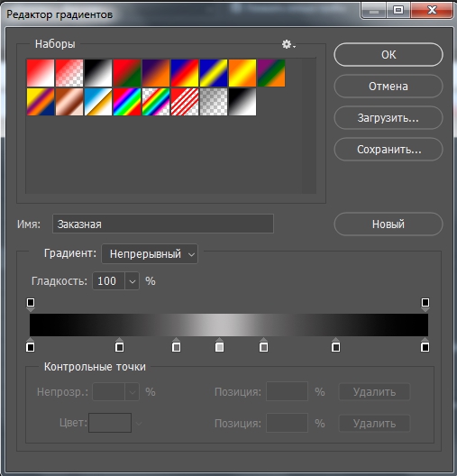The height and width of the screenshot is (476, 457).
Task: Close the Редактор градиентов window
Action: (432, 11)
